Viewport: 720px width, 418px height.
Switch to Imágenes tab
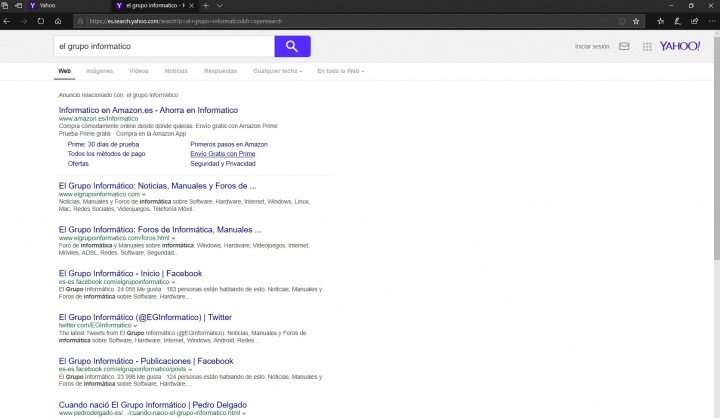(99, 71)
